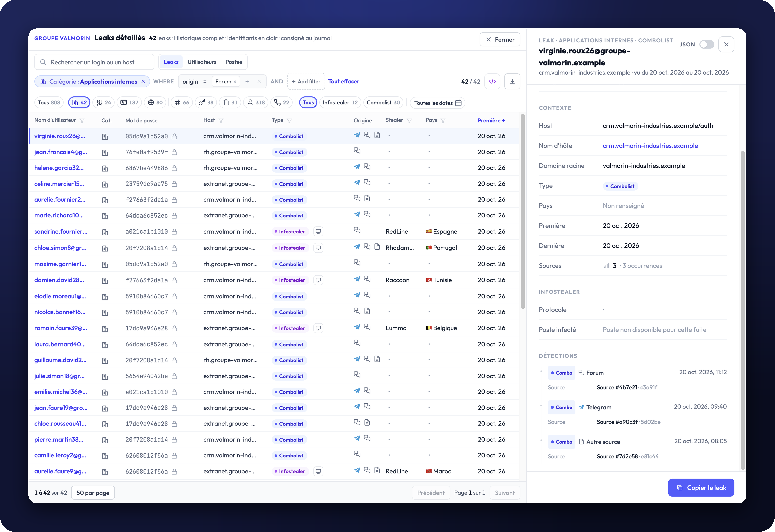
Task: Open the Type column filter
Action: point(289,121)
